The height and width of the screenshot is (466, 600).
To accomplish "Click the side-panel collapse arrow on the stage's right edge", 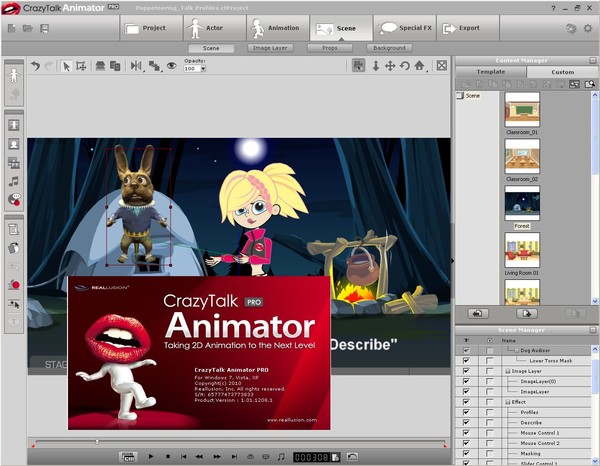I will [x=453, y=261].
